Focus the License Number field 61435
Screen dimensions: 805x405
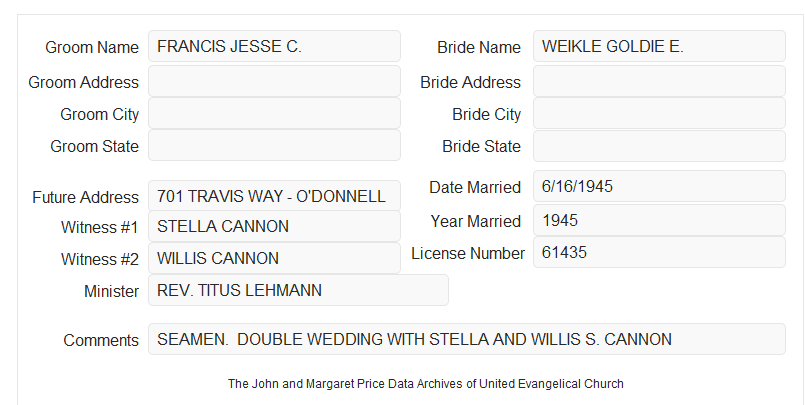pos(659,252)
